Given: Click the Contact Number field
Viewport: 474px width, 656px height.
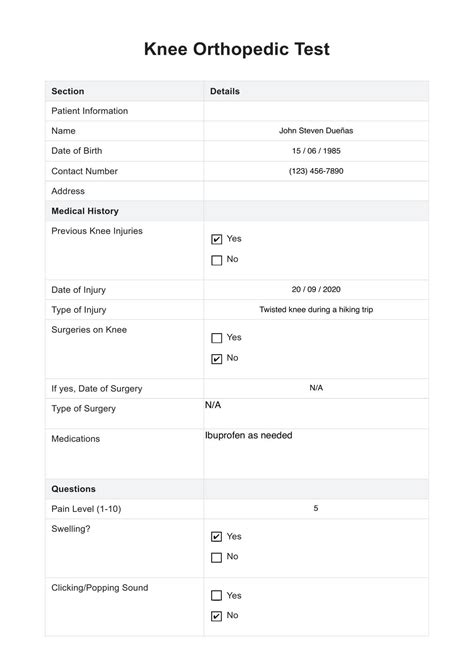Looking at the screenshot, I should (x=316, y=171).
